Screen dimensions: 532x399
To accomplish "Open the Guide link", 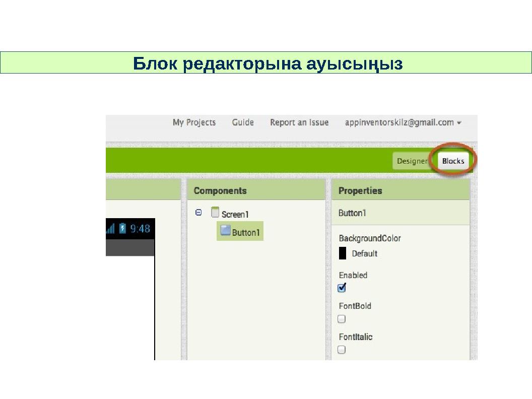I will [243, 122].
